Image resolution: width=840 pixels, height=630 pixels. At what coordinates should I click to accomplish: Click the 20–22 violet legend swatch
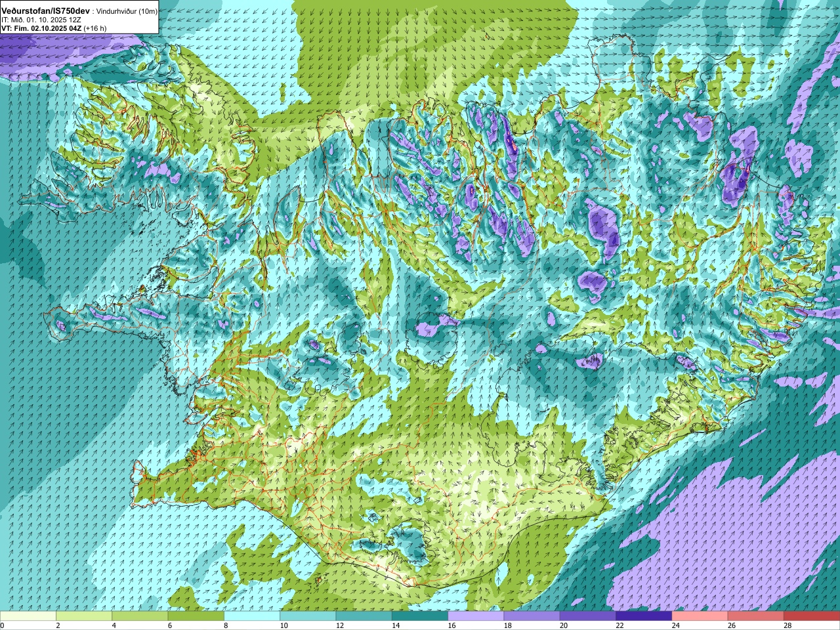pyautogui.click(x=587, y=616)
